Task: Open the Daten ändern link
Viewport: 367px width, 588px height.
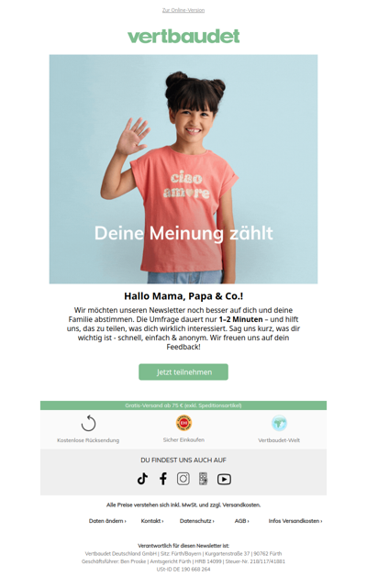Action: (107, 521)
